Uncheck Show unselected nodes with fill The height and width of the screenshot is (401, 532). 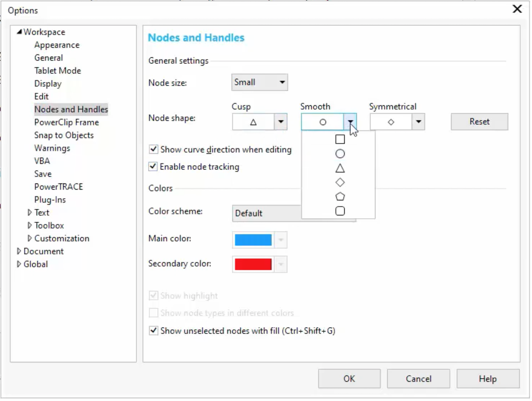pos(153,331)
